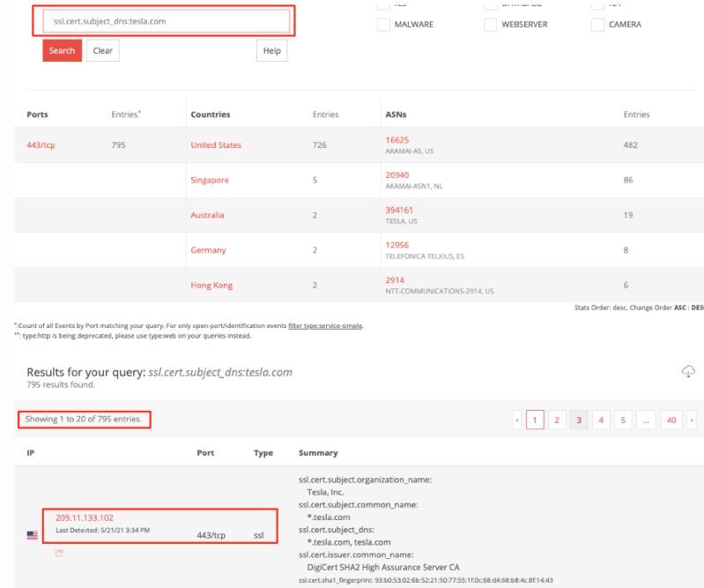Select page 3 in pagination

point(579,420)
